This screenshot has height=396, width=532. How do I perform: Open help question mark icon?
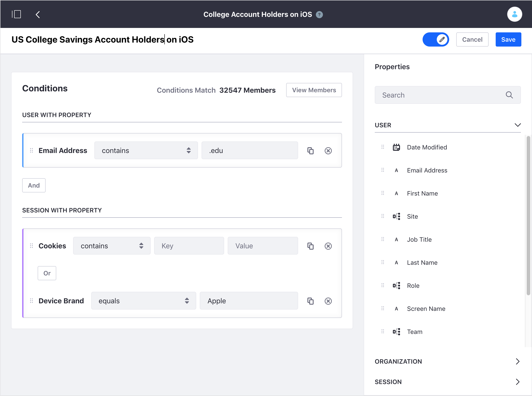(319, 15)
